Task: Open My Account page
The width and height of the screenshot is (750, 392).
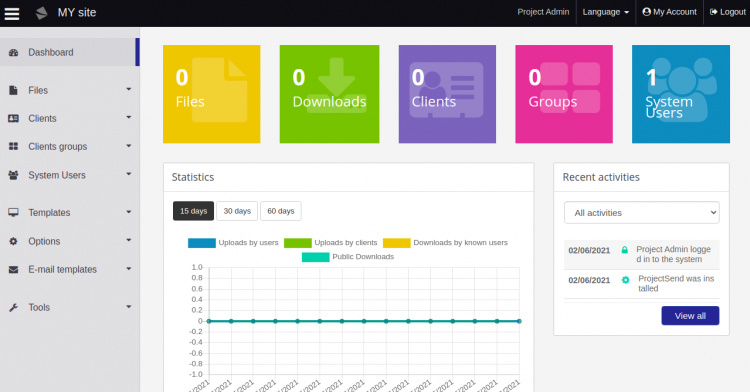Action: [670, 12]
